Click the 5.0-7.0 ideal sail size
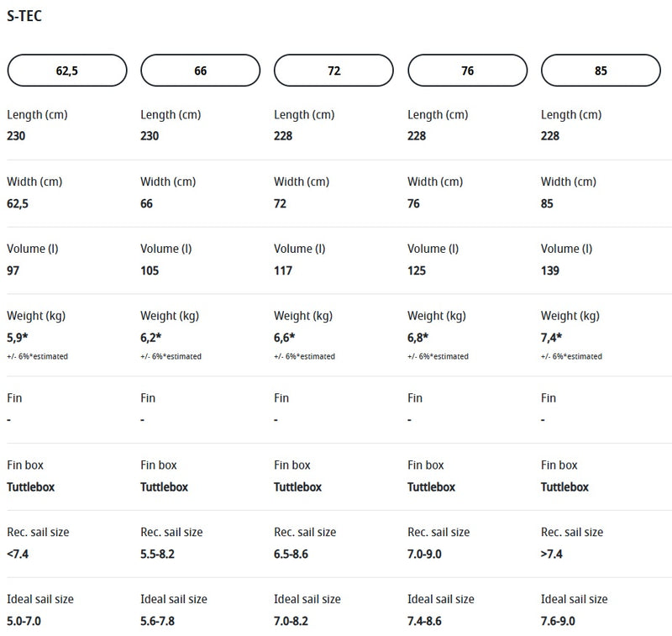 pos(24,621)
